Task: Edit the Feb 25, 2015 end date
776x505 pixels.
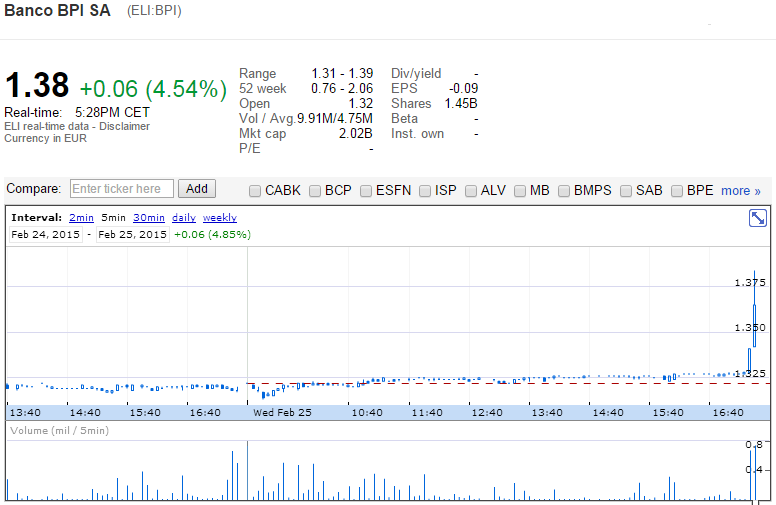Action: point(133,235)
